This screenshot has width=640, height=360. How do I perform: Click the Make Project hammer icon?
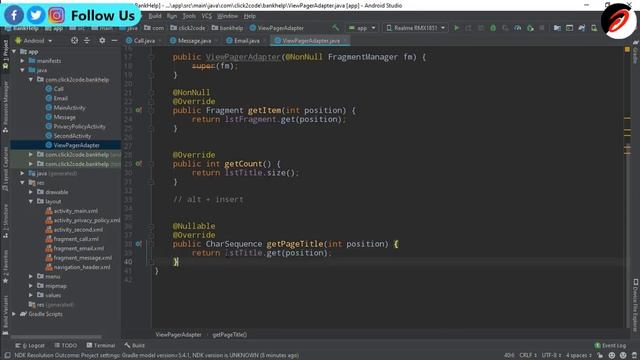[x=336, y=28]
